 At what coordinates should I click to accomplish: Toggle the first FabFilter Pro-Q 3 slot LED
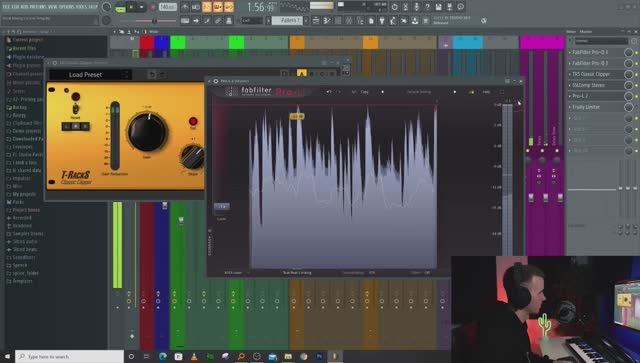636,53
